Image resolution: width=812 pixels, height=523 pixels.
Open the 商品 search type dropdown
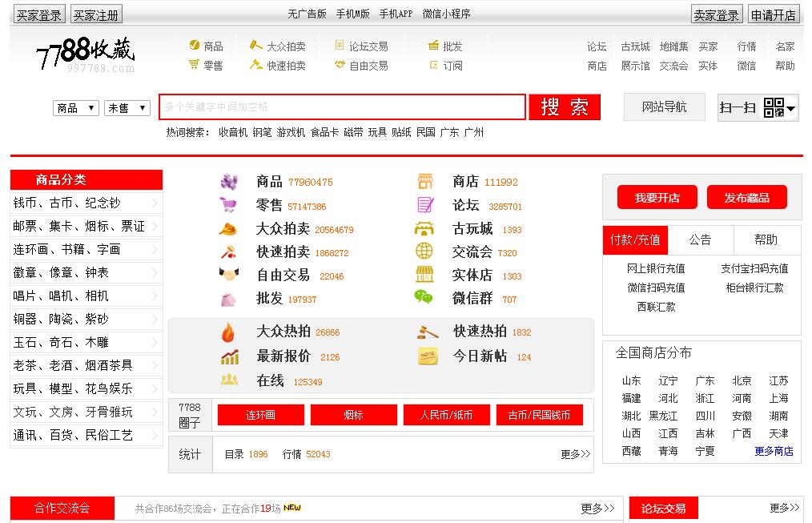click(76, 107)
